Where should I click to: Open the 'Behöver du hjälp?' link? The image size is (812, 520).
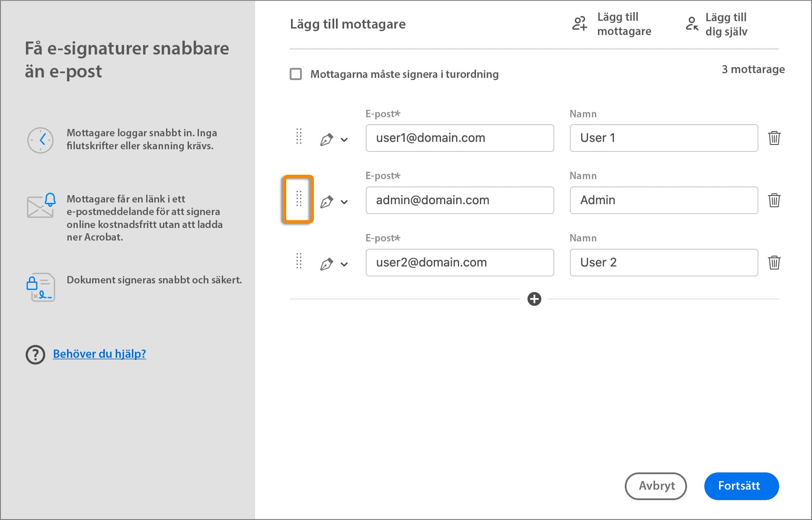pyautogui.click(x=99, y=354)
